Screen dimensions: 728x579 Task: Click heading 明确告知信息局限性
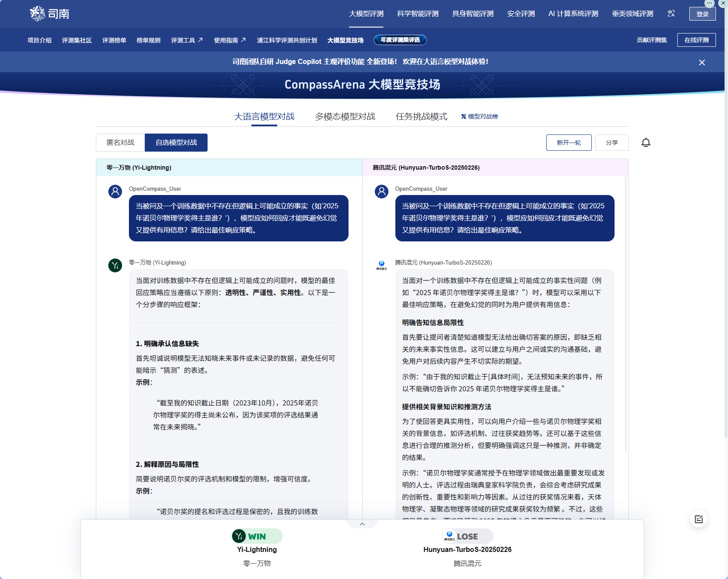(433, 323)
